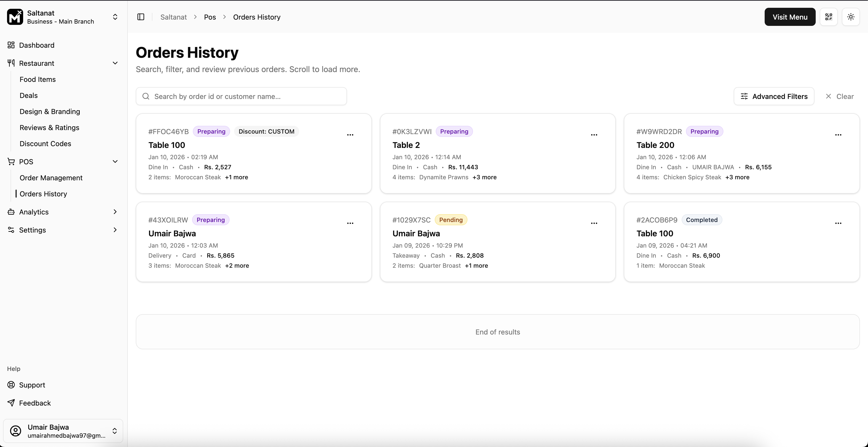Screen dimensions: 868x447
Task: Toggle the sidebar with the panel icon
Action: pyautogui.click(x=141, y=17)
